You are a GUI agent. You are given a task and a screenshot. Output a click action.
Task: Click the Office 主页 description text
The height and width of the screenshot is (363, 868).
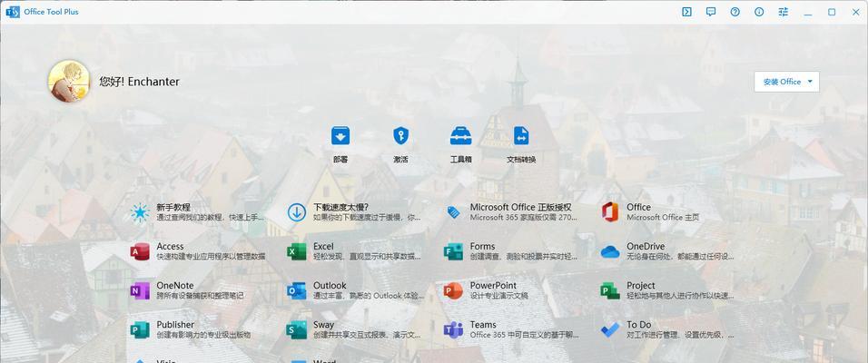pyautogui.click(x=663, y=218)
